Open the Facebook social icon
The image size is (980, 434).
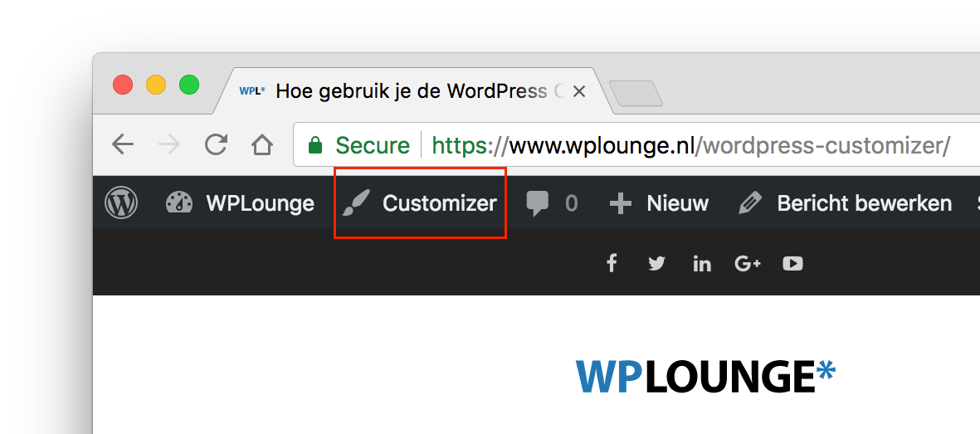(x=612, y=263)
